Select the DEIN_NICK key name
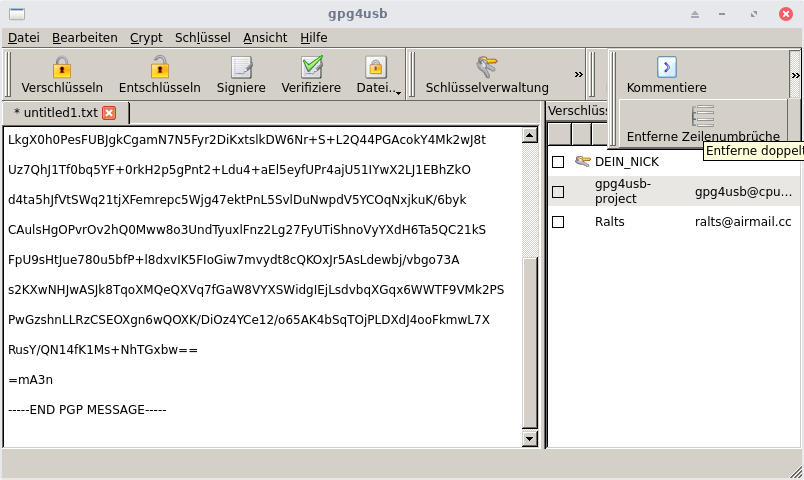This screenshot has width=804, height=480. (x=627, y=162)
